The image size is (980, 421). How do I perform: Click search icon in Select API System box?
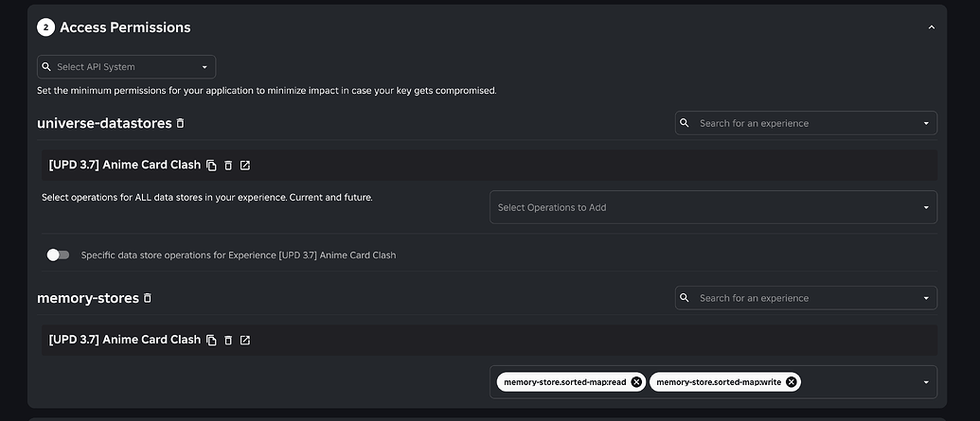[x=46, y=67]
